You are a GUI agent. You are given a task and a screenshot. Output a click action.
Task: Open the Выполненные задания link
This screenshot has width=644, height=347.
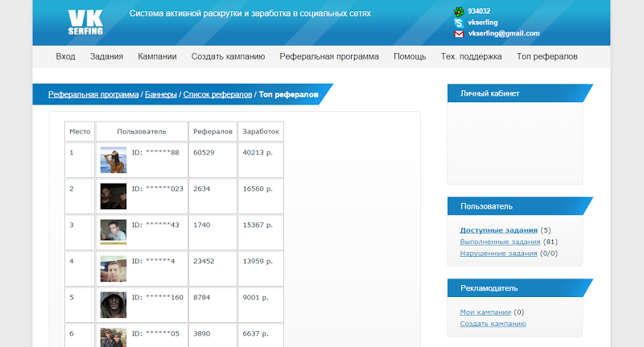tap(500, 242)
